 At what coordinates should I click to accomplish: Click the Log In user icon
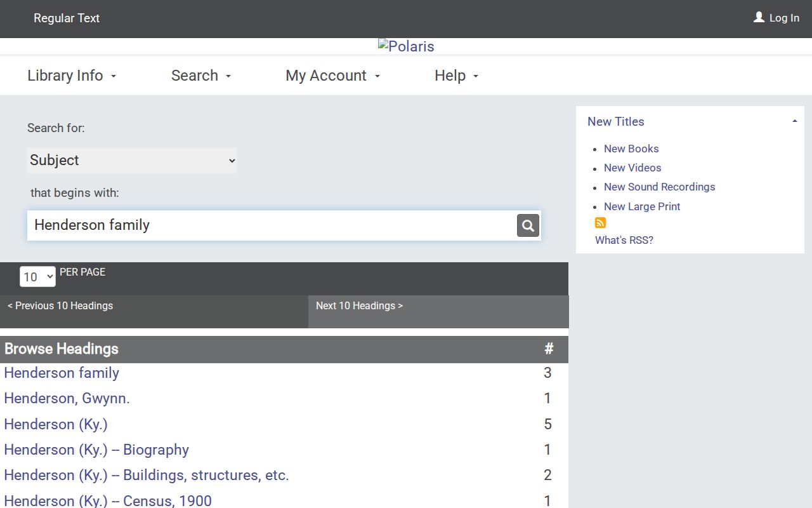point(759,17)
